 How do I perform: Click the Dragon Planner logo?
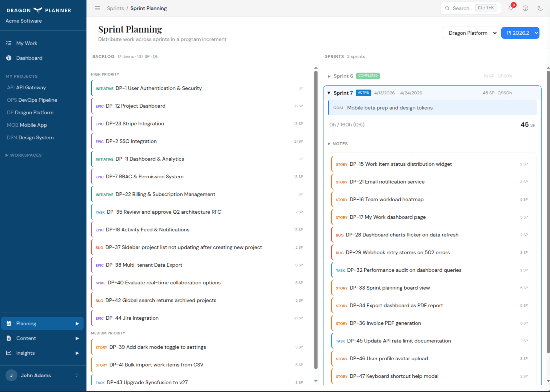point(38,10)
